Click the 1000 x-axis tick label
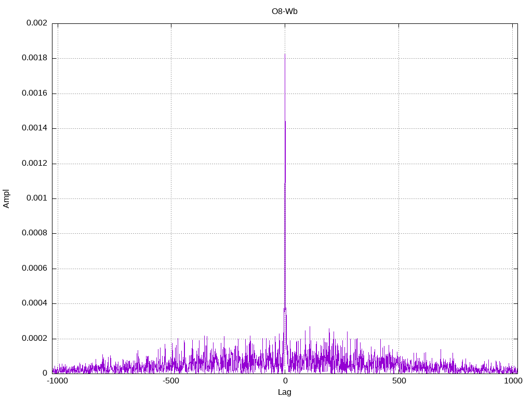This screenshot has height=399, width=532. click(x=512, y=381)
